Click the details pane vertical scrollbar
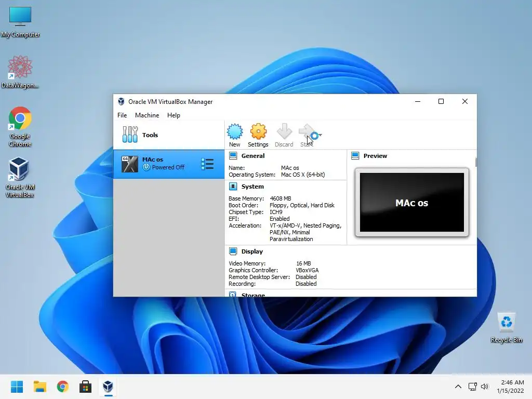This screenshot has width=532, height=399. 476,162
